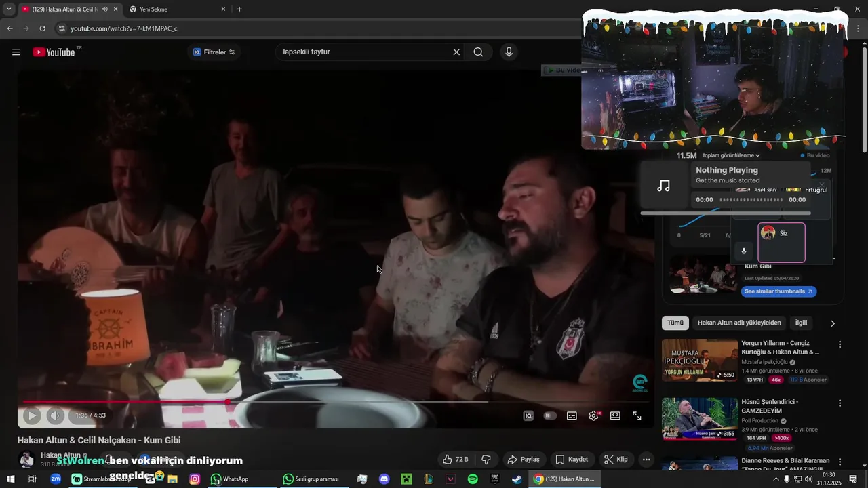Show hidden system tray icons

click(776, 479)
